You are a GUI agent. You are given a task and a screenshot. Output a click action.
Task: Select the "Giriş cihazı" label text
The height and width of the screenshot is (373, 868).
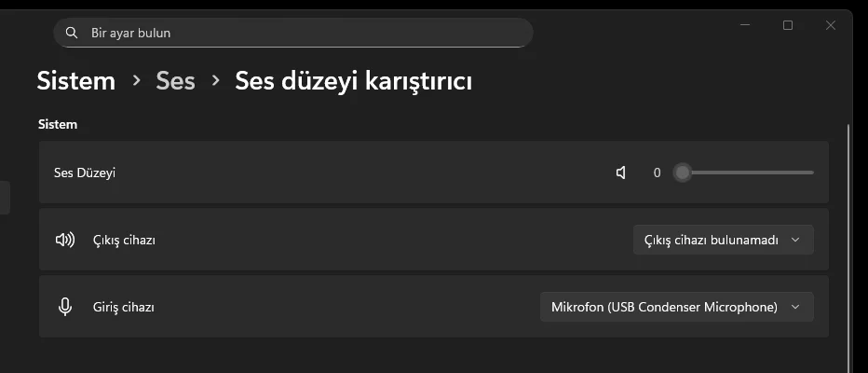[123, 307]
